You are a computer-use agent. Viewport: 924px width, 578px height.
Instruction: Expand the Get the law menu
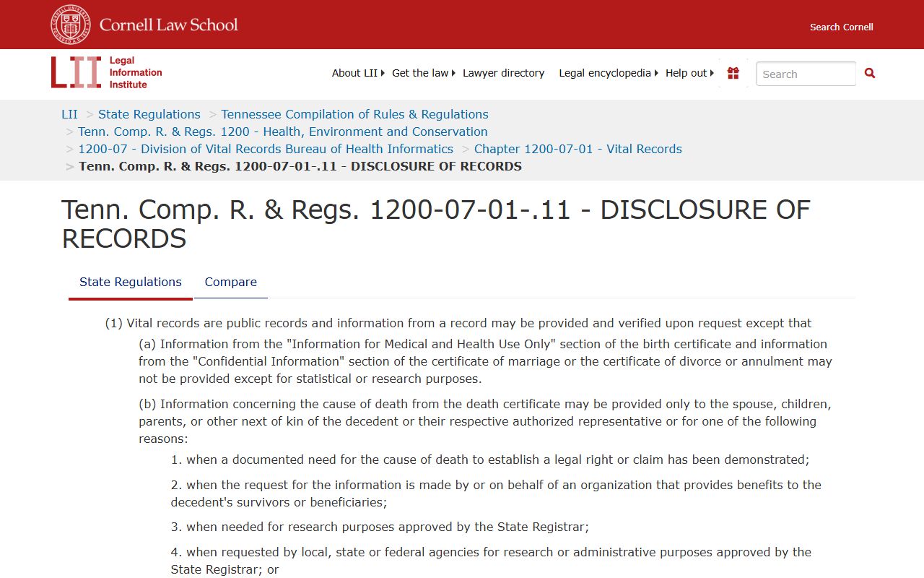coord(424,73)
